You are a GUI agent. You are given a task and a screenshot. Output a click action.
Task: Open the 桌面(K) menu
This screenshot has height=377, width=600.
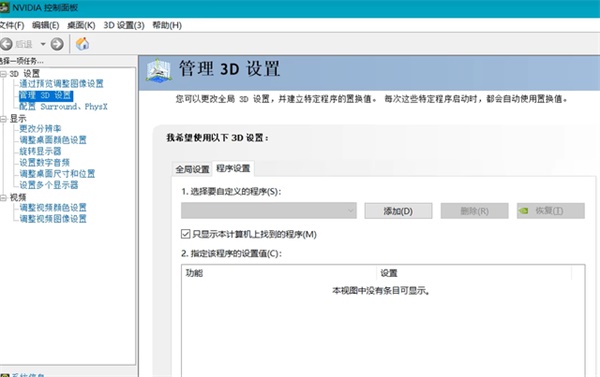pyautogui.click(x=81, y=25)
